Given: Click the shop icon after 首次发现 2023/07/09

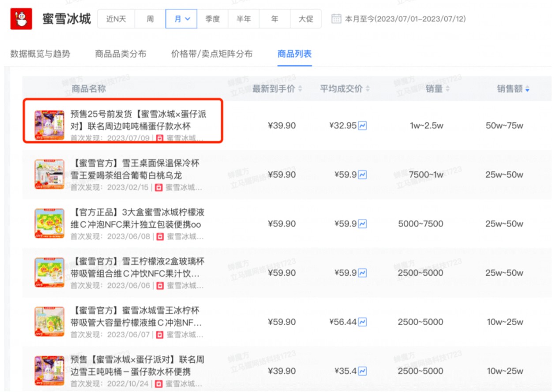Looking at the screenshot, I should pyautogui.click(x=160, y=138).
